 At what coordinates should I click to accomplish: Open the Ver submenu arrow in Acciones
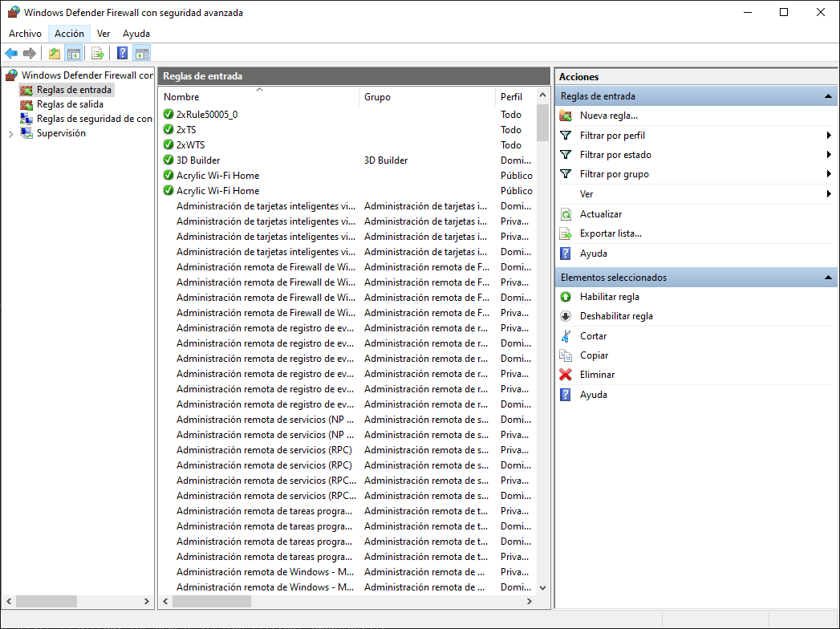coord(829,194)
